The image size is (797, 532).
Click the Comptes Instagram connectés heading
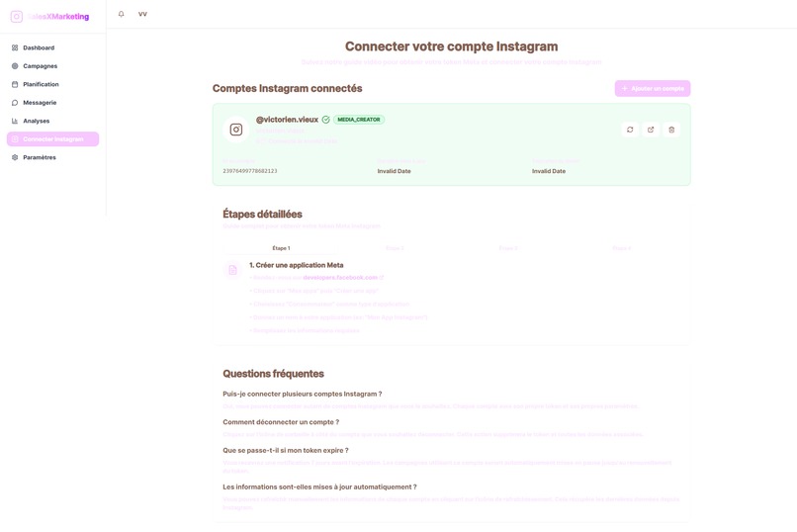coord(287,88)
